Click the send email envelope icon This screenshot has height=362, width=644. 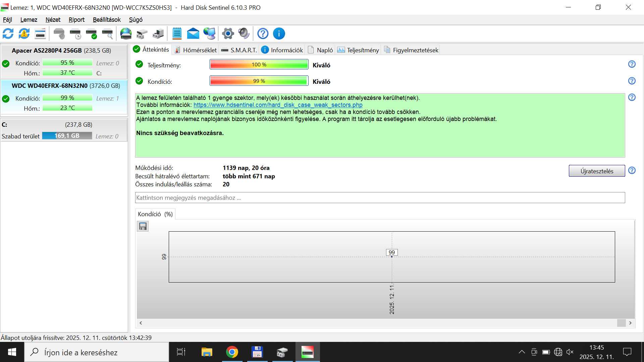193,34
